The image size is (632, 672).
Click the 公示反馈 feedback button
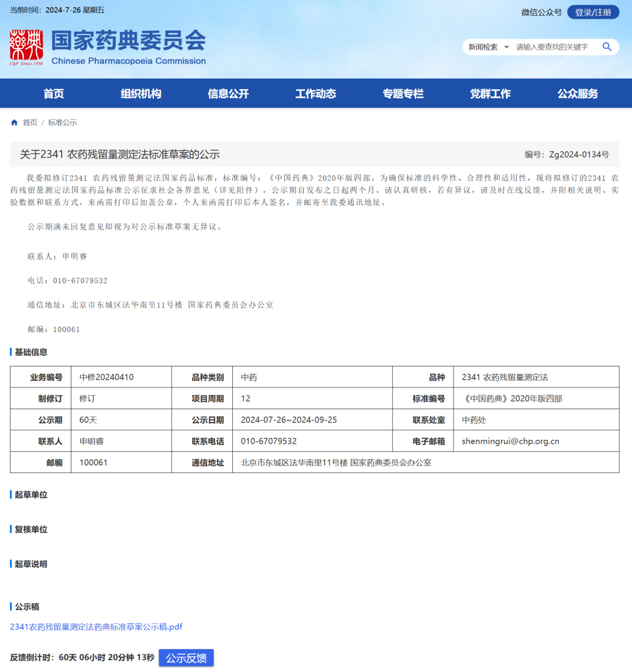tap(186, 657)
